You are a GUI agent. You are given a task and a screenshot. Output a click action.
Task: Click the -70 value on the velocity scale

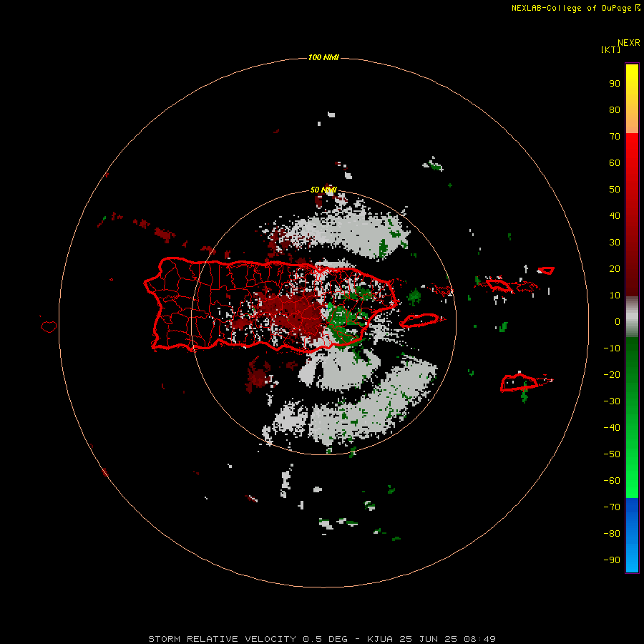[x=612, y=507]
